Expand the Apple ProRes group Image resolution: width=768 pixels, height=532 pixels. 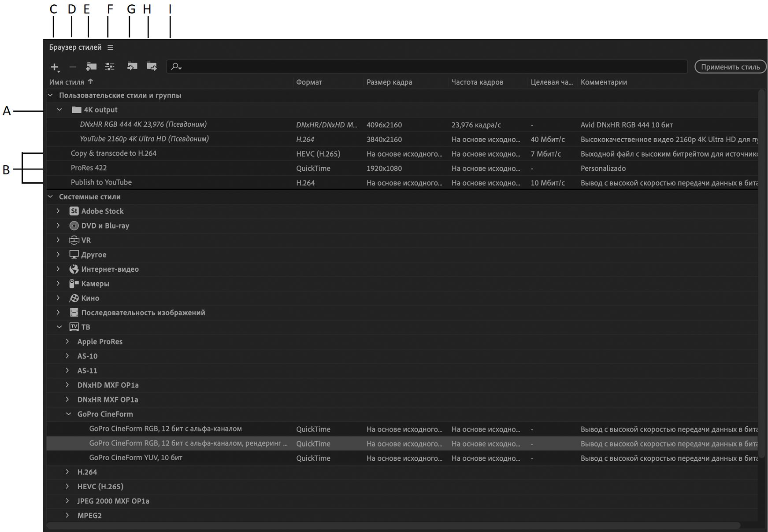pyautogui.click(x=67, y=341)
